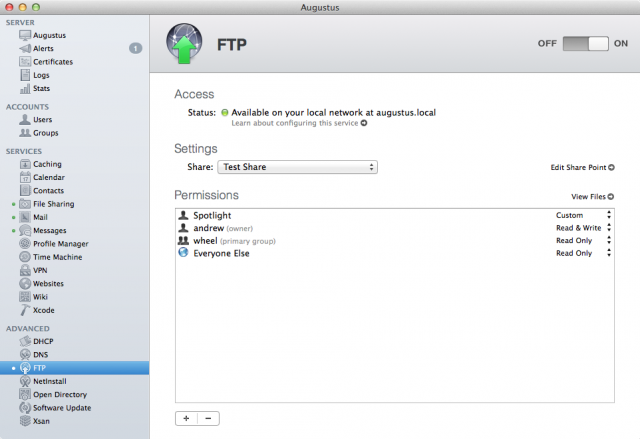Select the andrew (owner) row
The width and height of the screenshot is (640, 439).
395,228
